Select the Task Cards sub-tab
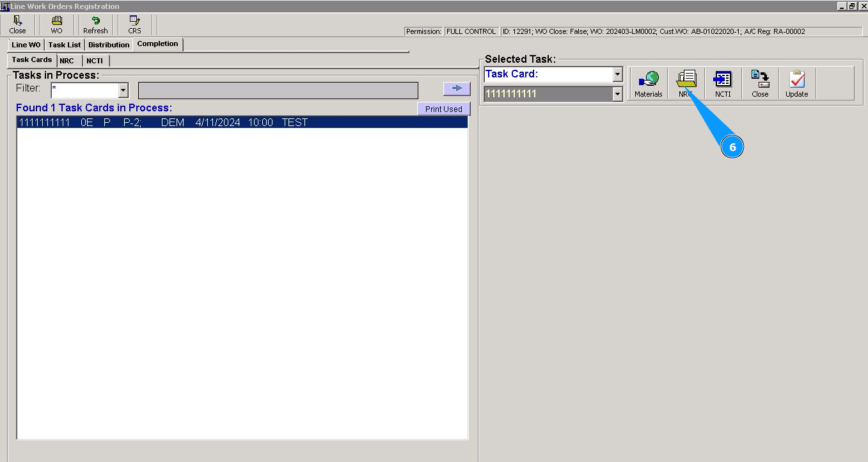 32,60
